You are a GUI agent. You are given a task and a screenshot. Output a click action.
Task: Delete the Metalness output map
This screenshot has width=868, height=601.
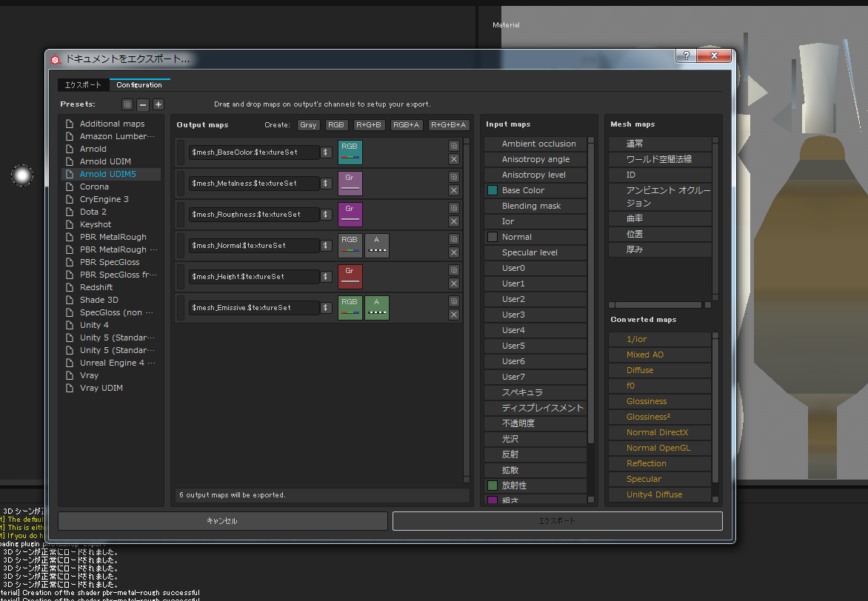click(454, 190)
